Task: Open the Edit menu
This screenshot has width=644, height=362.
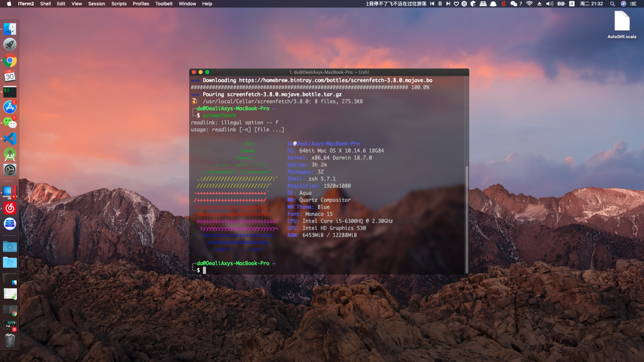Action: (x=61, y=4)
